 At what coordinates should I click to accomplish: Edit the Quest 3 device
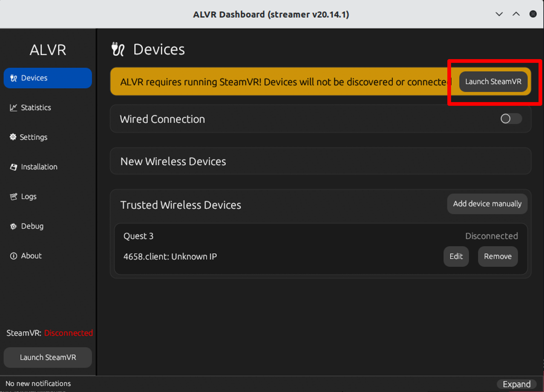click(x=456, y=256)
